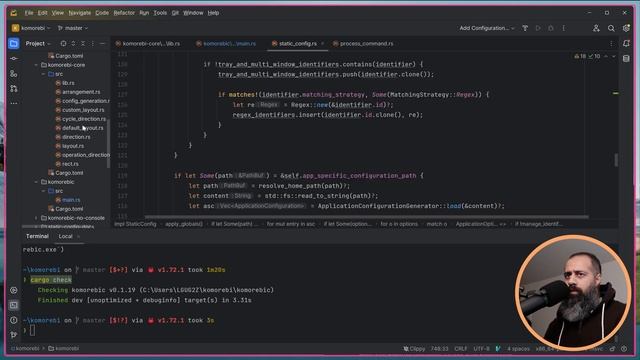640x360 pixels.
Task: Open the Refactor menu
Action: click(124, 13)
